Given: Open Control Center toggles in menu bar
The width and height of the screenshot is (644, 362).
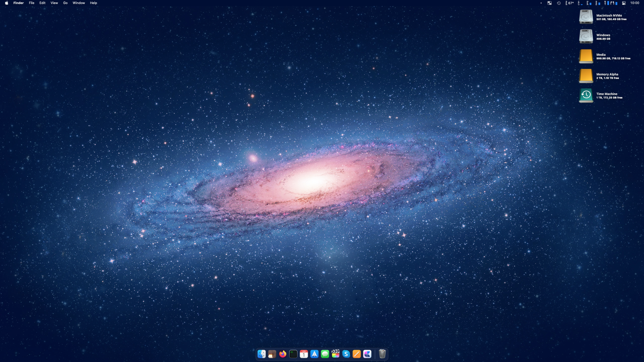Looking at the screenshot, I should click(624, 3).
